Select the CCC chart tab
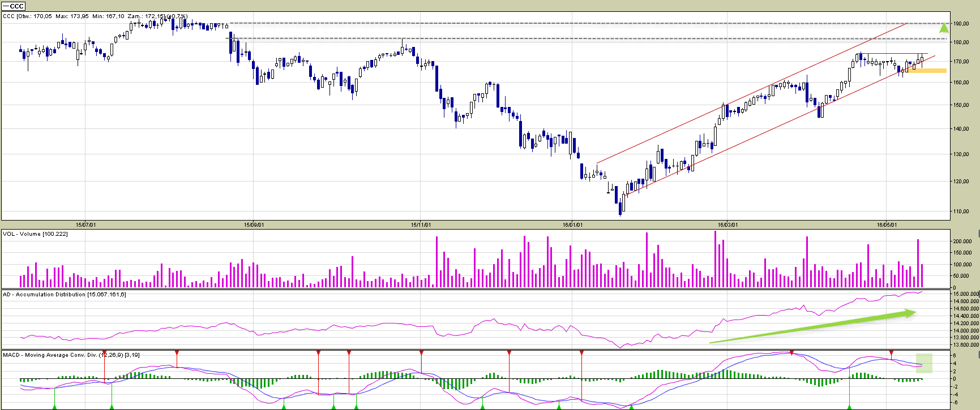The image size is (980, 410). click(14, 6)
